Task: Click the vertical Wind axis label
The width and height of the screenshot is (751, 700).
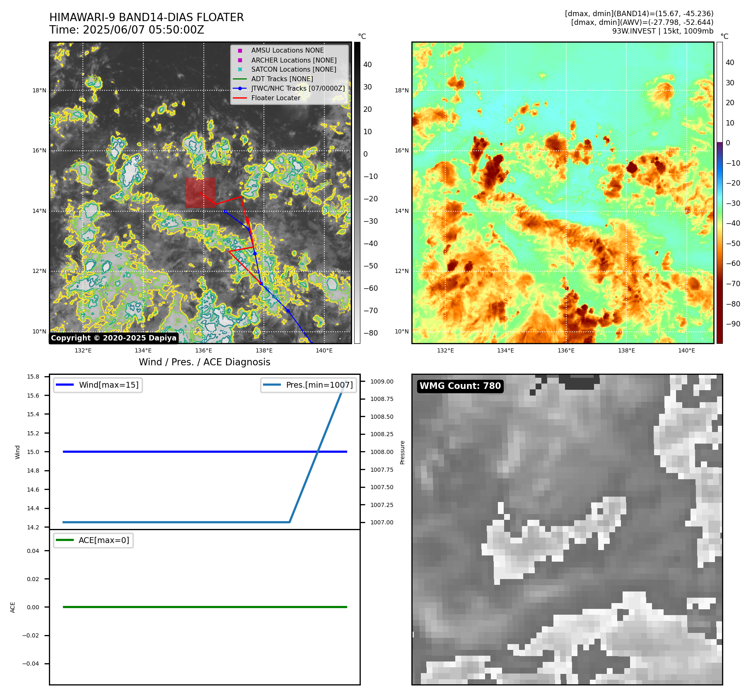Action: [x=17, y=452]
